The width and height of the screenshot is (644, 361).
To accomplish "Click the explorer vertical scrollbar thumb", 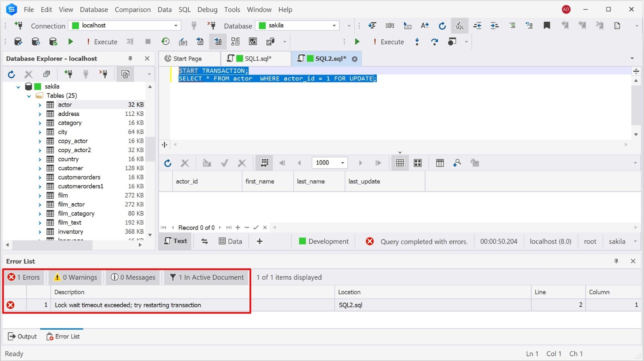I will point(150,149).
